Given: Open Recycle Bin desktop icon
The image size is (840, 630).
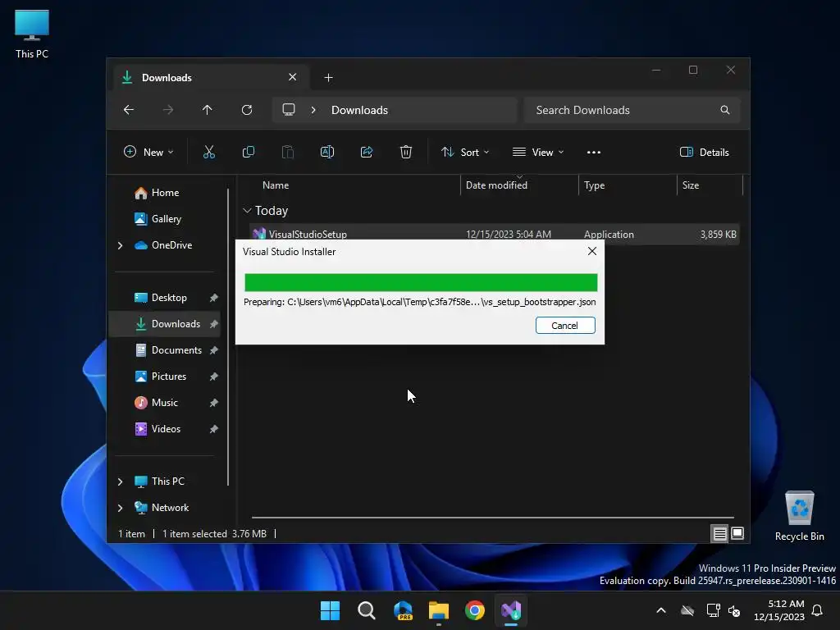Looking at the screenshot, I should point(799,516).
